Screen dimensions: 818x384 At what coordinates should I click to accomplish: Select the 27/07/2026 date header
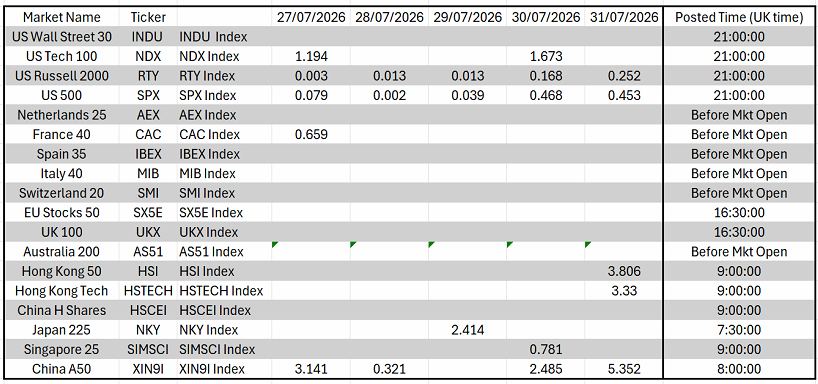(x=311, y=17)
